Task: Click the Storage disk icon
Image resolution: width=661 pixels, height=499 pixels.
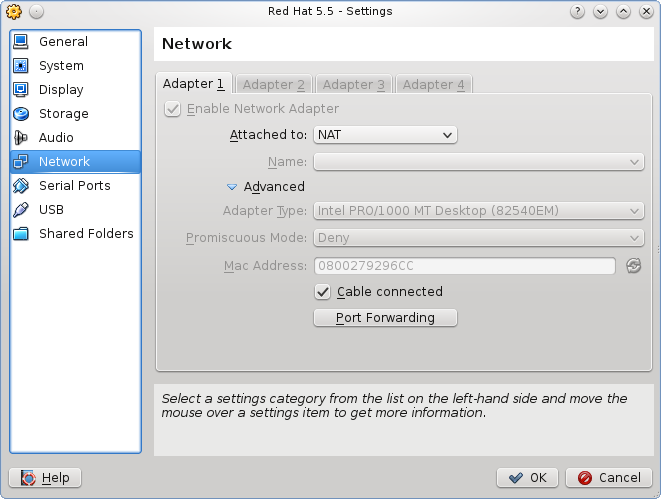Action: click(x=21, y=113)
